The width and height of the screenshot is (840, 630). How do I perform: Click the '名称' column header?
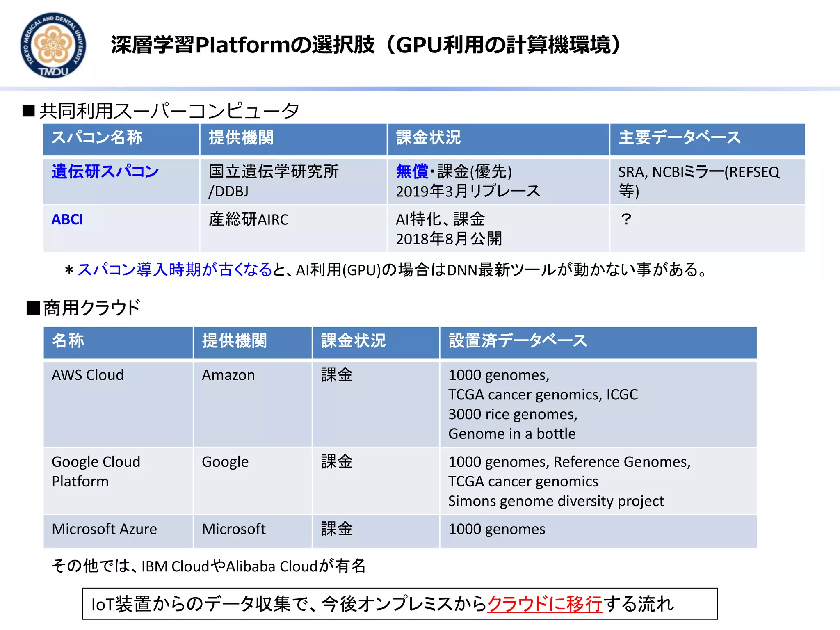[x=118, y=342]
